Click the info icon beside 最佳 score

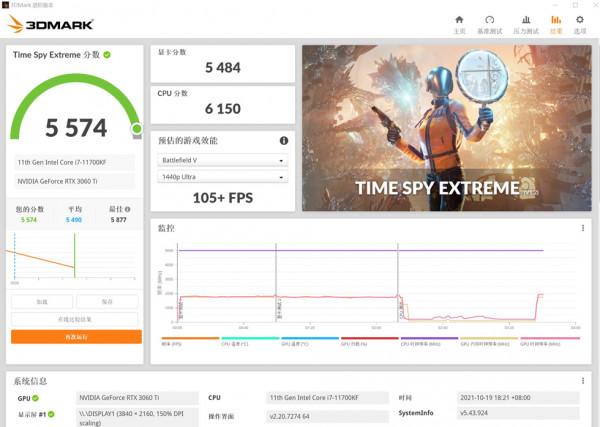click(x=127, y=209)
